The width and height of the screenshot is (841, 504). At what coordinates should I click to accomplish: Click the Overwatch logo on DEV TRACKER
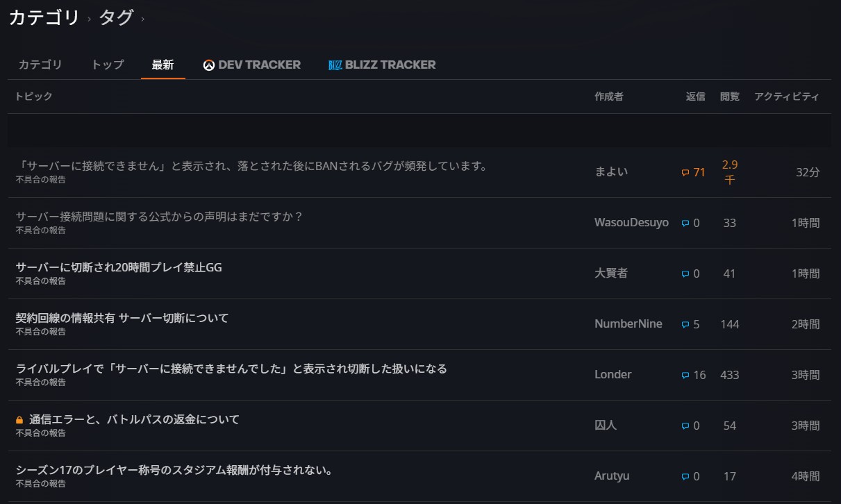coord(208,65)
